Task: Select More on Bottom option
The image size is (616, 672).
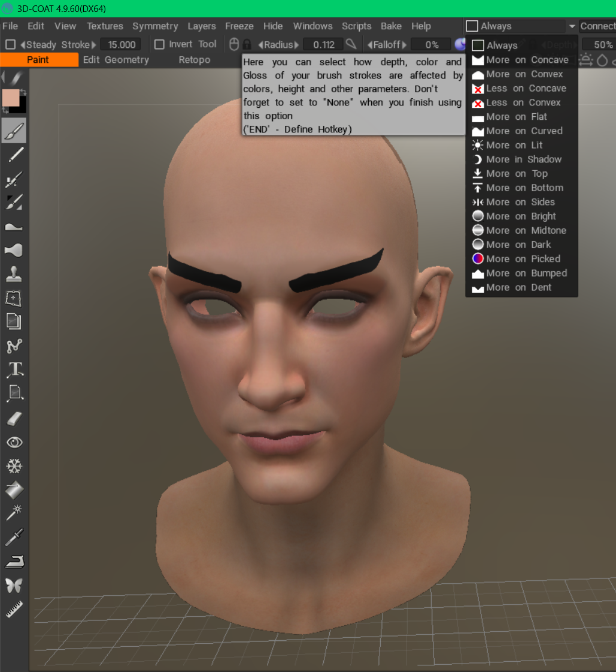Action: [x=522, y=187]
